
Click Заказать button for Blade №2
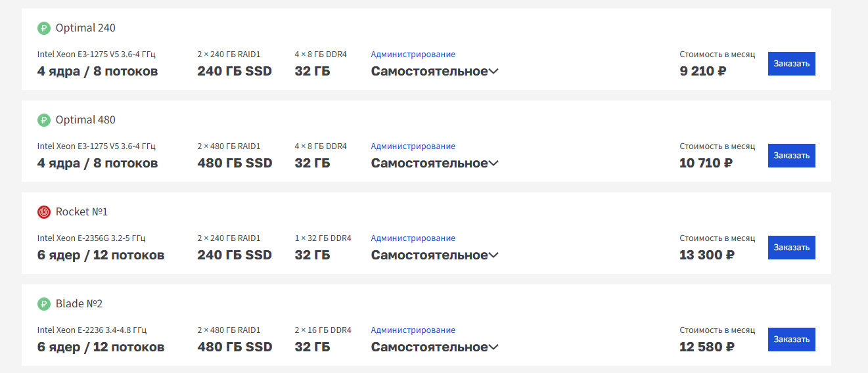pyautogui.click(x=792, y=340)
